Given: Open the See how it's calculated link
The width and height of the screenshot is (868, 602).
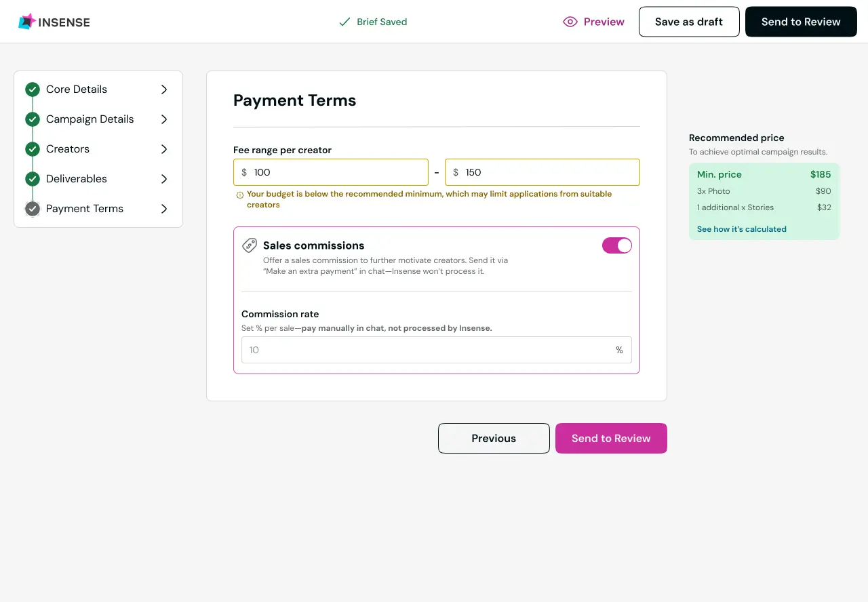Looking at the screenshot, I should 741,229.
